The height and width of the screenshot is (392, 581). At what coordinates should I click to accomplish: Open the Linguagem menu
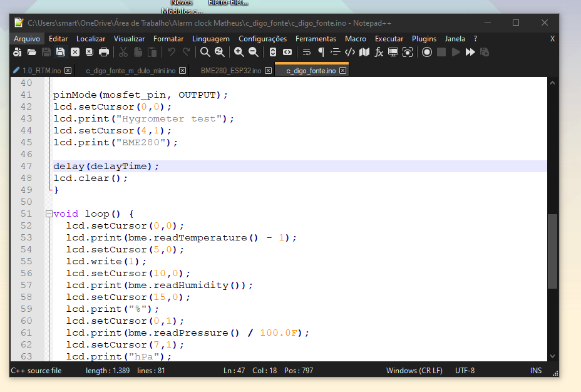211,39
